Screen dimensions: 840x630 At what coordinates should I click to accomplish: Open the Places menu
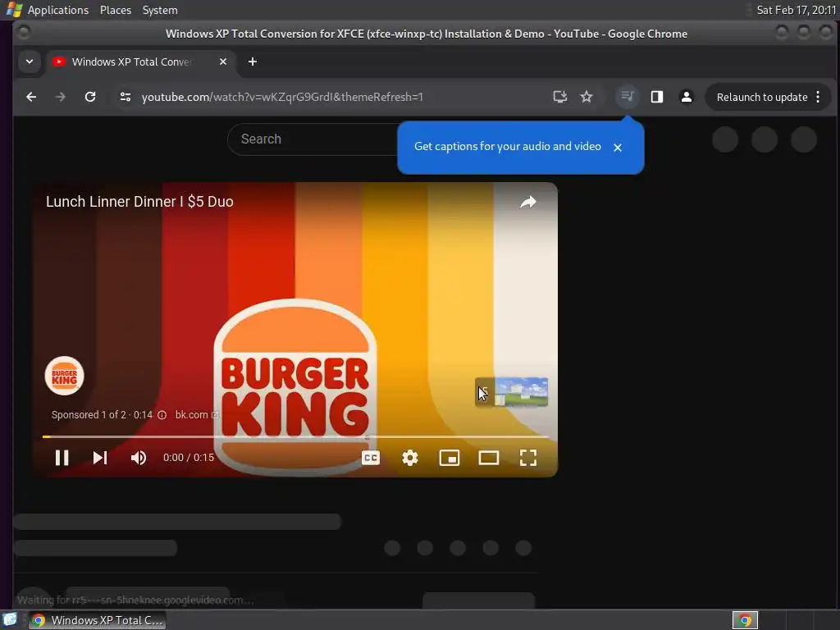[115, 10]
